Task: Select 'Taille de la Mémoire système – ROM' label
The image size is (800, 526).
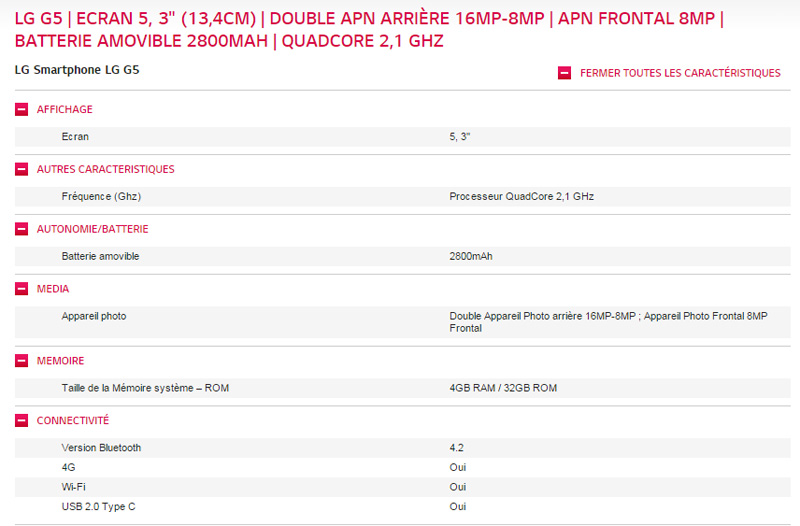Action: [x=145, y=388]
